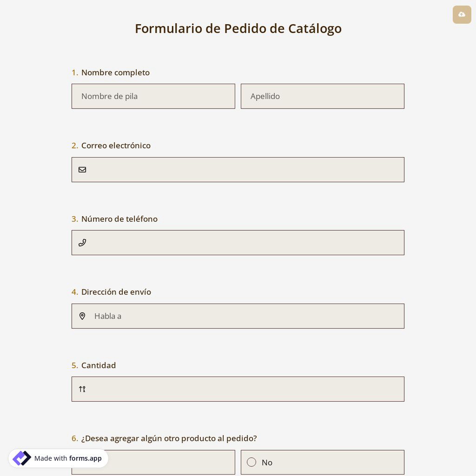
Task: Click the envelope icon under Correo electrónico
Action: pyautogui.click(x=82, y=169)
